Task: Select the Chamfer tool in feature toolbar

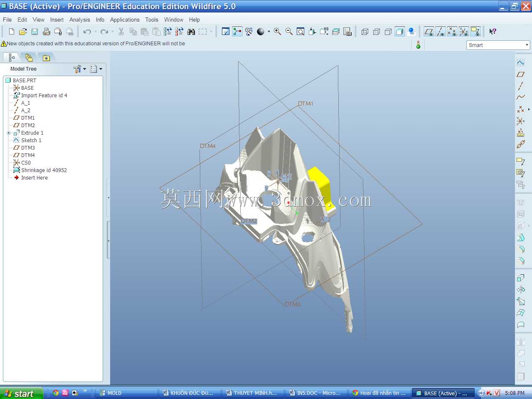Action: [x=520, y=261]
